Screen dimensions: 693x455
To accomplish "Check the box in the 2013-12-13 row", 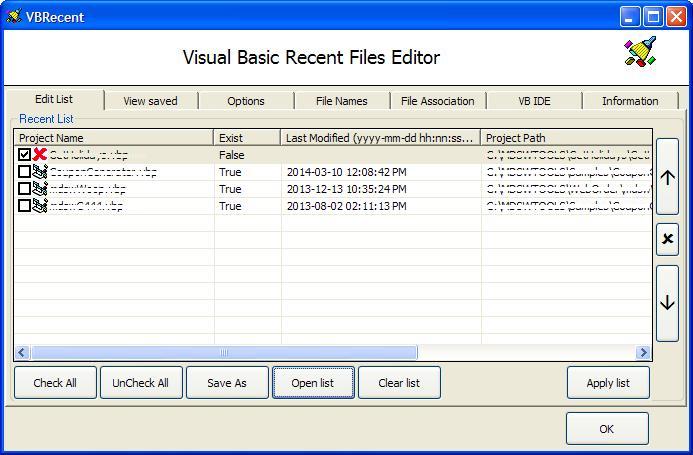I will click(24, 188).
